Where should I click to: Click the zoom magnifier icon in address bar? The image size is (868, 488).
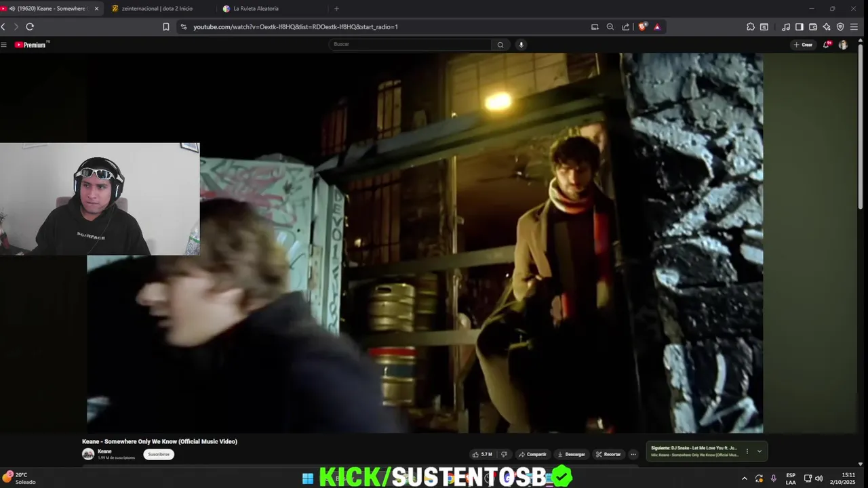(610, 27)
